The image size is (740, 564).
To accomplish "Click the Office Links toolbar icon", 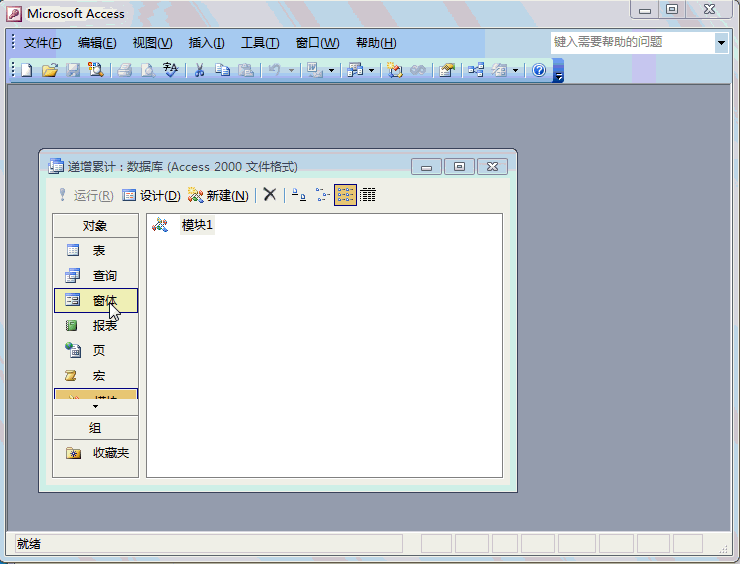I will 314,70.
